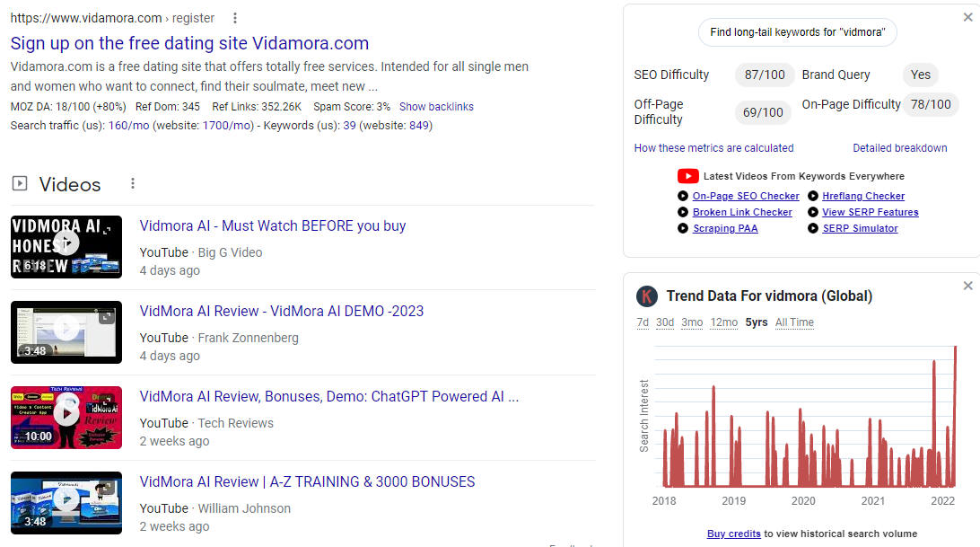Screen dimensions: 980x547
Task: Play the A-Z TRAINING & 3000 BONUSES video thumbnail
Action: [x=66, y=503]
